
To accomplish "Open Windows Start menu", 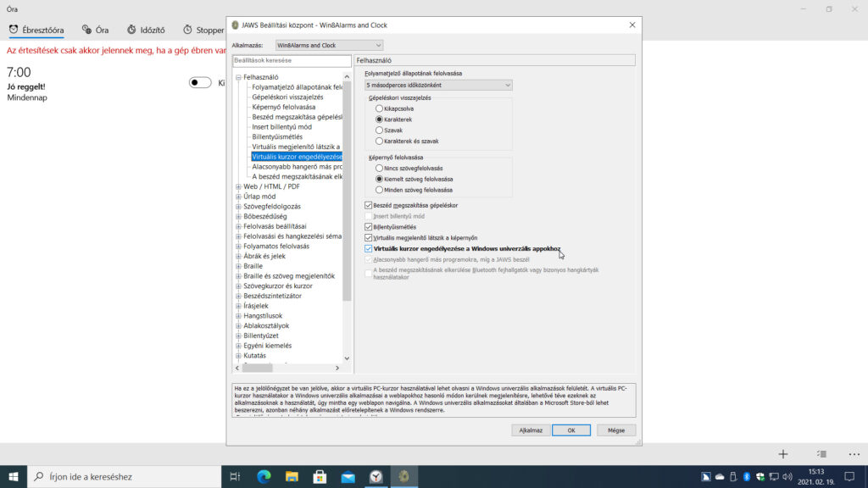I will [x=14, y=476].
